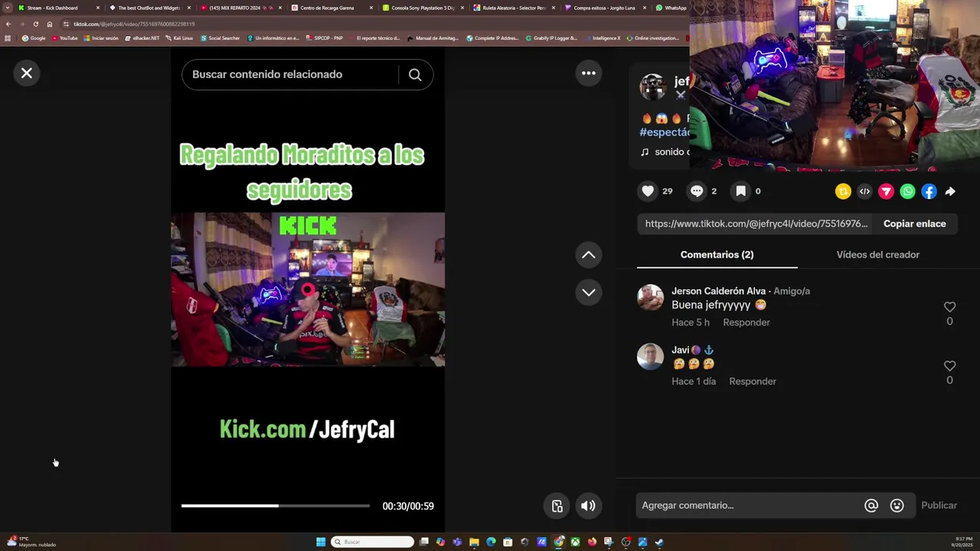Image resolution: width=980 pixels, height=551 pixels.
Task: Click Jerson Calderón Alva's avatar
Action: pos(650,298)
